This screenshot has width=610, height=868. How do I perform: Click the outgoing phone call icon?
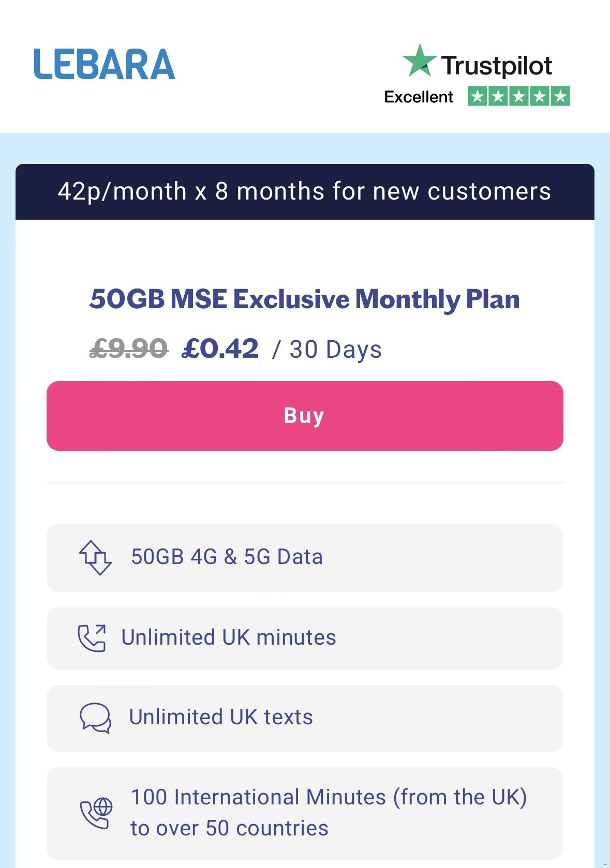coord(92,638)
